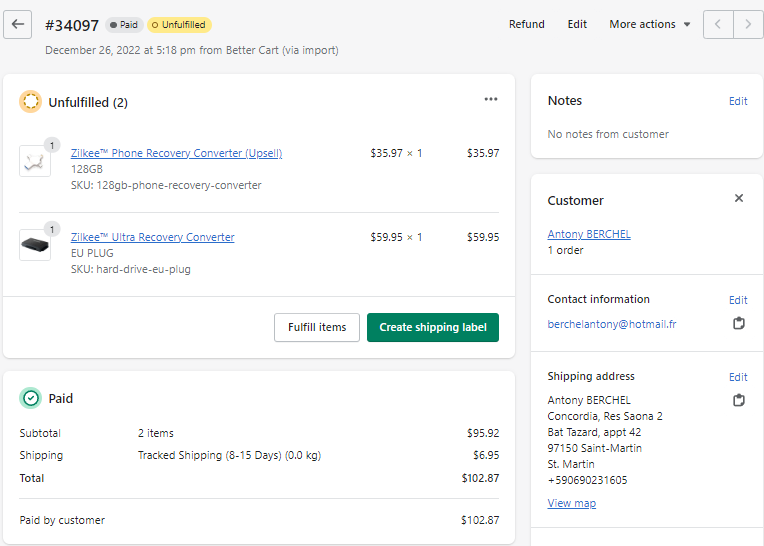Open the next order with right chevron
Image resolution: width=764 pixels, height=546 pixels.
pos(748,24)
